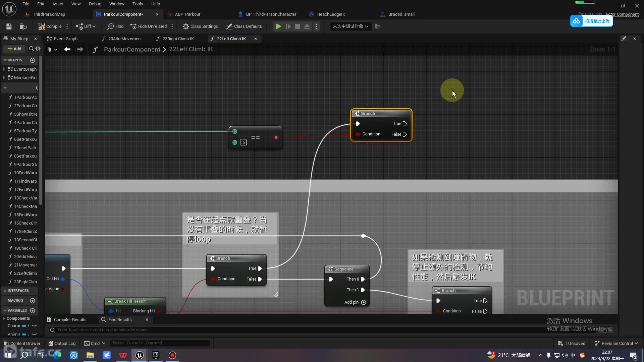
Task: Click the equals node boolean output pin
Action: pyautogui.click(x=276, y=137)
